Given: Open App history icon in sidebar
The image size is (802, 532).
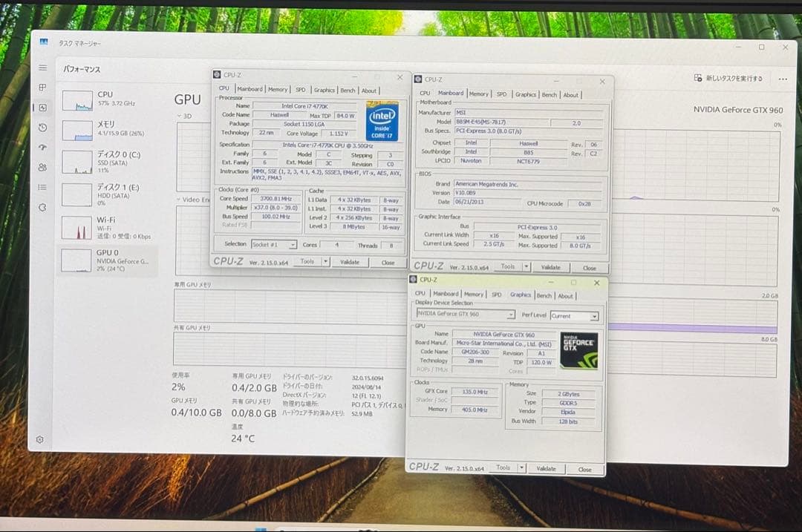Looking at the screenshot, I should pos(43,128).
